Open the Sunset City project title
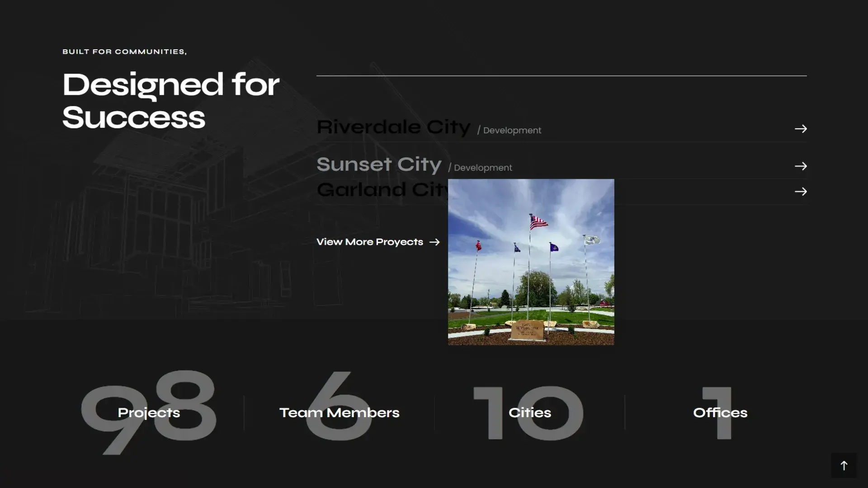This screenshot has height=488, width=868. coord(379,165)
